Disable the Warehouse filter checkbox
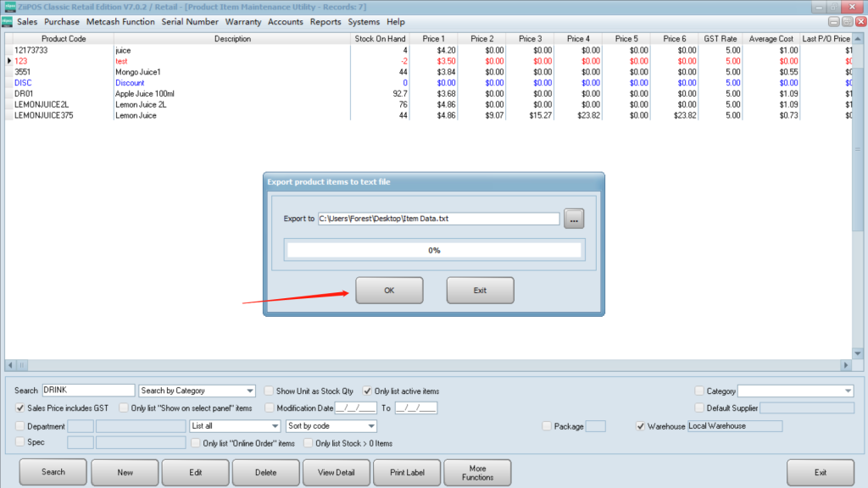This screenshot has width=868, height=488. (641, 426)
